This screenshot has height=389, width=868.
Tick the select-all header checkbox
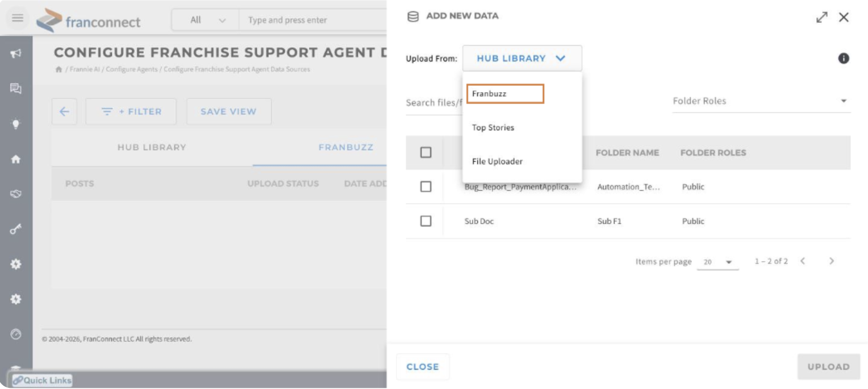click(425, 152)
